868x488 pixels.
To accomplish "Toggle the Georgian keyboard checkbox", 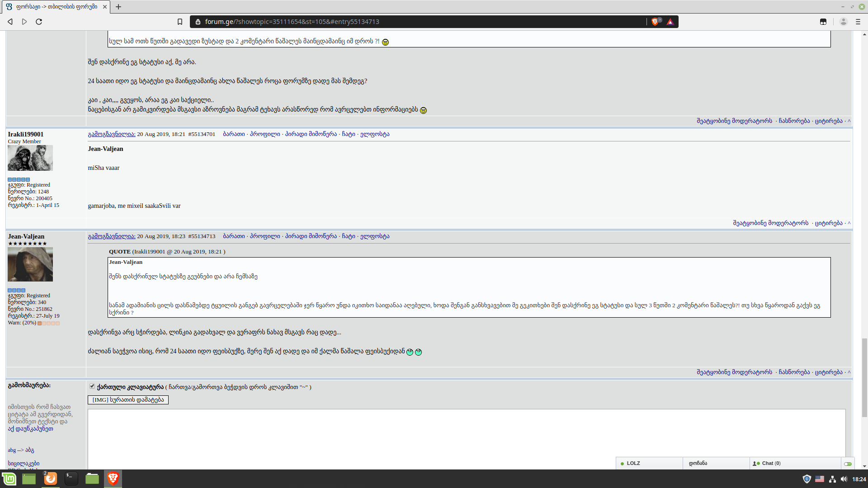I will point(92,386).
